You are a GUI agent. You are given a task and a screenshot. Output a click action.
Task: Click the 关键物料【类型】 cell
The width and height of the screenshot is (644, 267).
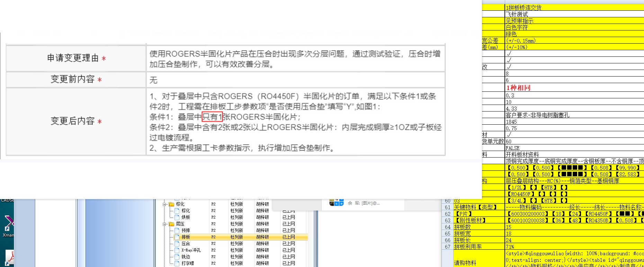coord(479,207)
